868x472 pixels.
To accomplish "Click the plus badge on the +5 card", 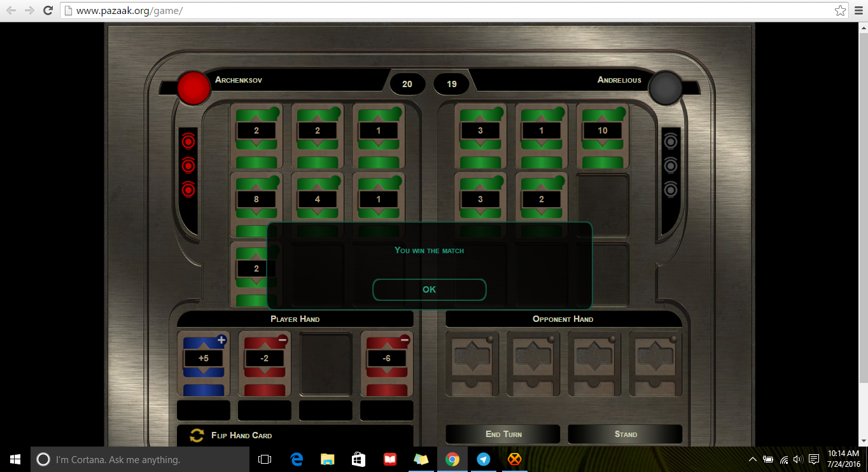I will click(221, 340).
